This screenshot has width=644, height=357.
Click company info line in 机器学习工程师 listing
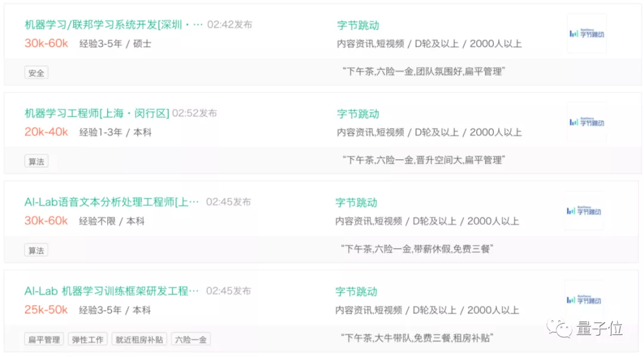[x=429, y=132]
